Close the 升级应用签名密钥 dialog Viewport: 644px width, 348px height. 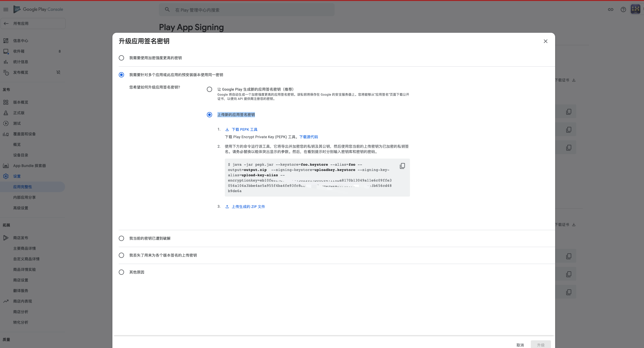pos(545,41)
